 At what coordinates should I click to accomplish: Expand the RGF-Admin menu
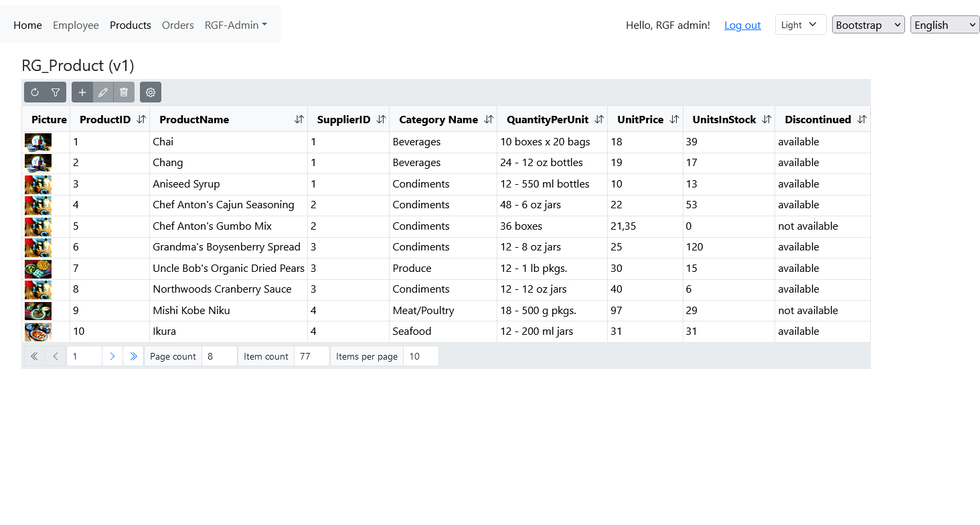(236, 25)
